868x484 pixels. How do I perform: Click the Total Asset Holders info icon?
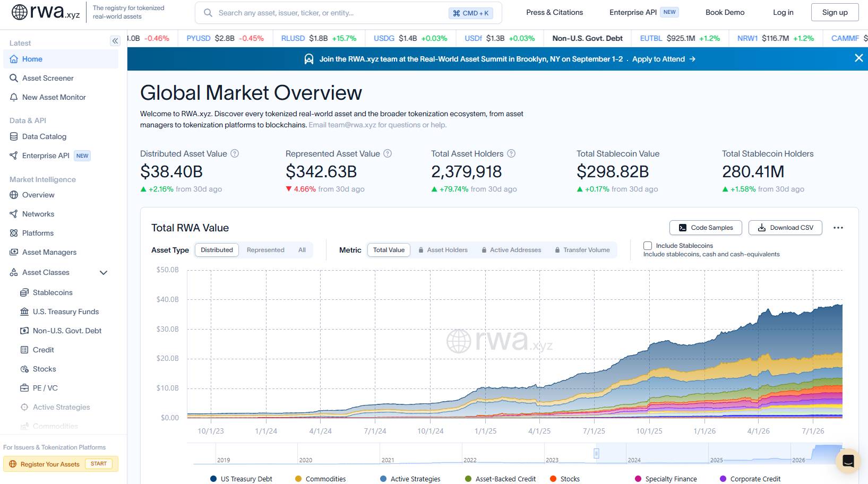coord(511,153)
